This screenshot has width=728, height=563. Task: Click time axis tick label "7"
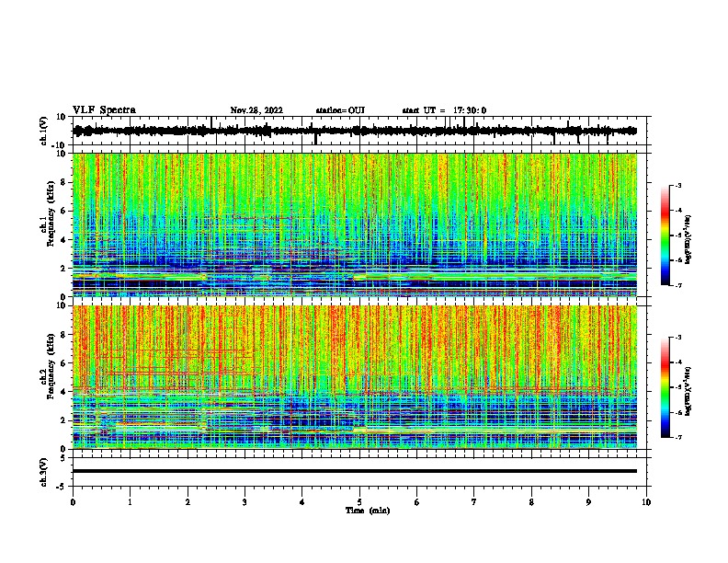point(474,502)
